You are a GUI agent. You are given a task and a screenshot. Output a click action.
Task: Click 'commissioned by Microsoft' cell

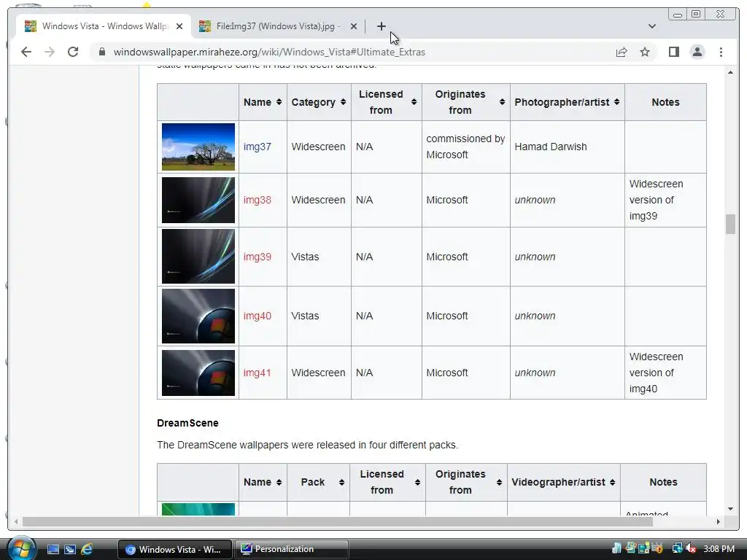coord(465,147)
